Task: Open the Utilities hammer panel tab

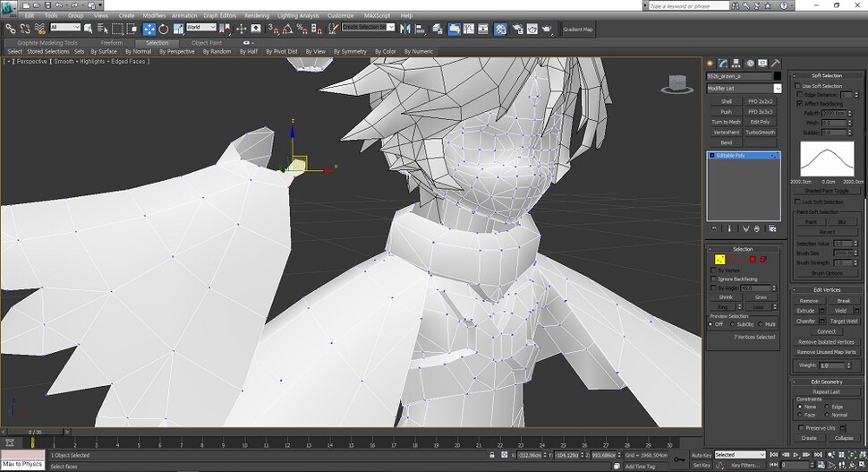Action: click(776, 64)
